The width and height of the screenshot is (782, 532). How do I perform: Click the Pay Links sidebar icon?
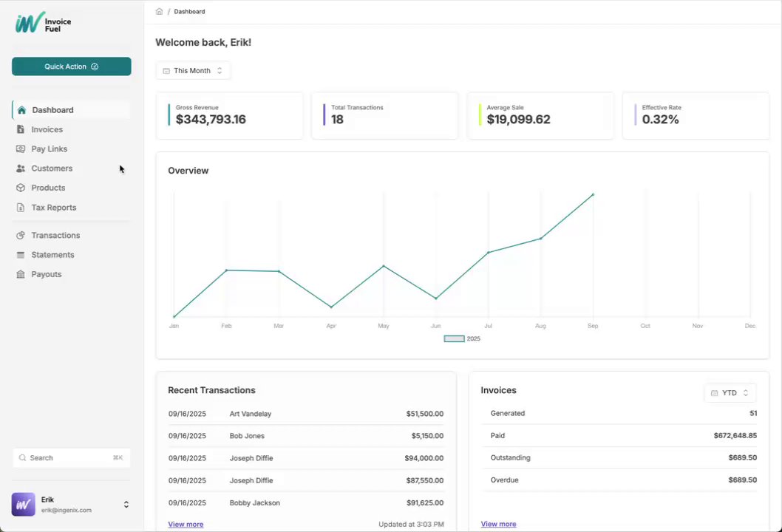(x=21, y=149)
